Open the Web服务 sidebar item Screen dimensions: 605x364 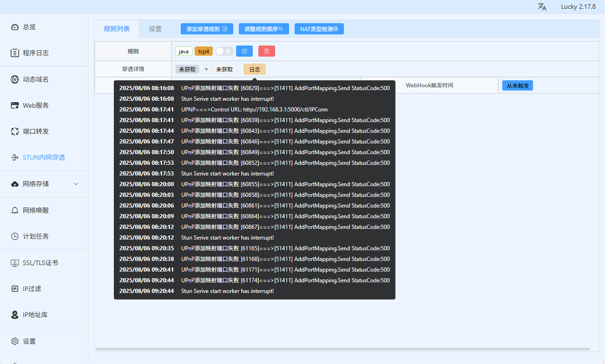click(x=35, y=105)
